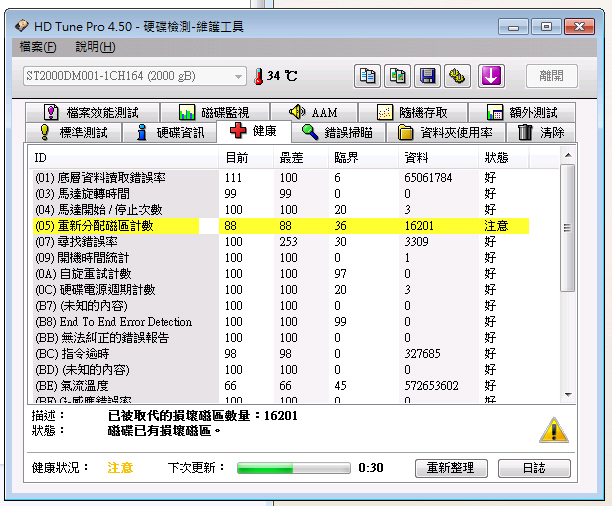Select the 健康 tab

[254, 131]
